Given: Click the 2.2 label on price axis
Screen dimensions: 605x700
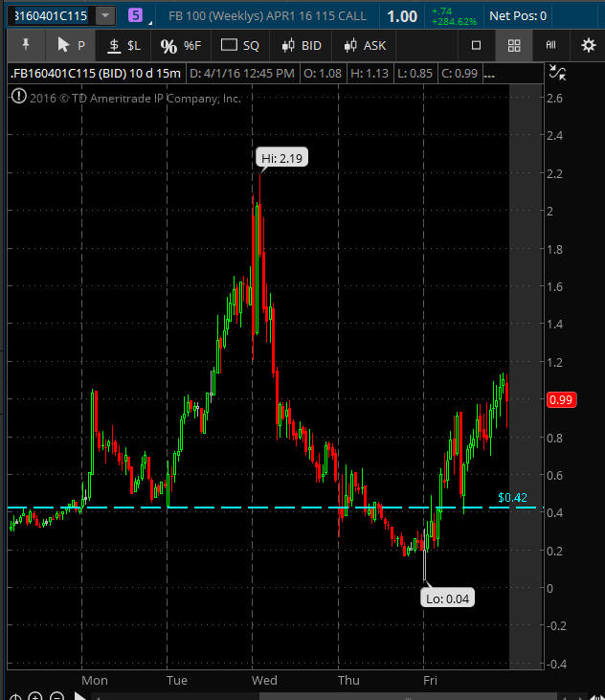Looking at the screenshot, I should tap(555, 173).
